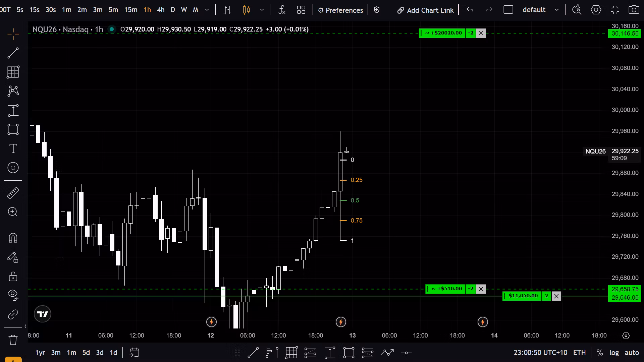
Task: Toggle magnet mode snapping
Action: [x=13, y=238]
